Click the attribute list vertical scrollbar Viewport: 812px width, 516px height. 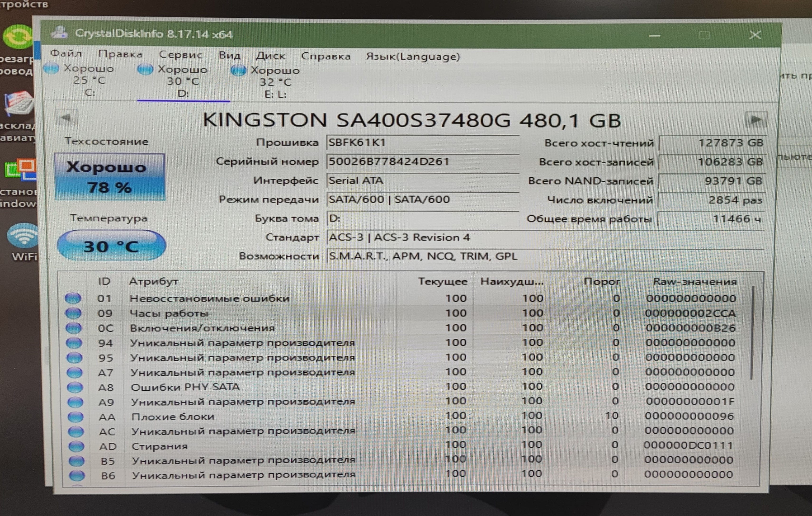click(752, 333)
